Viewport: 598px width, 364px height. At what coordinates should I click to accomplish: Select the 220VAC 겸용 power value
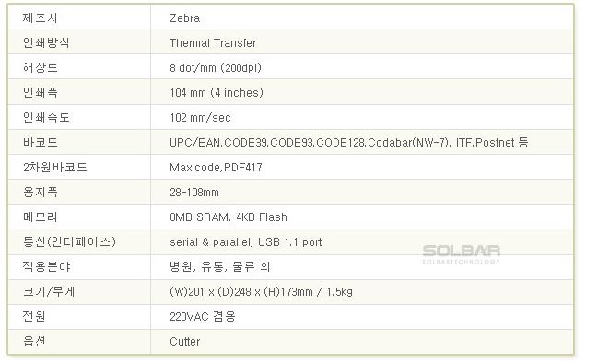pyautogui.click(x=202, y=317)
